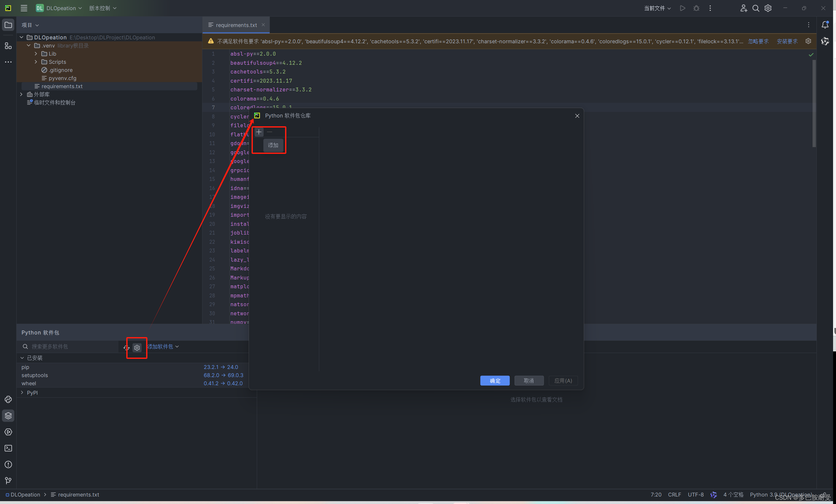Open the Project tool window folder icon
Viewport: 836px width, 504px height.
pyautogui.click(x=8, y=25)
